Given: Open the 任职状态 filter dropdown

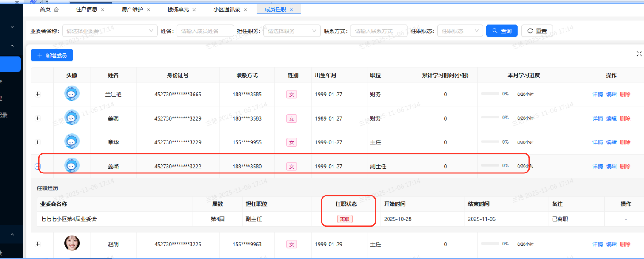Looking at the screenshot, I should coord(460,31).
